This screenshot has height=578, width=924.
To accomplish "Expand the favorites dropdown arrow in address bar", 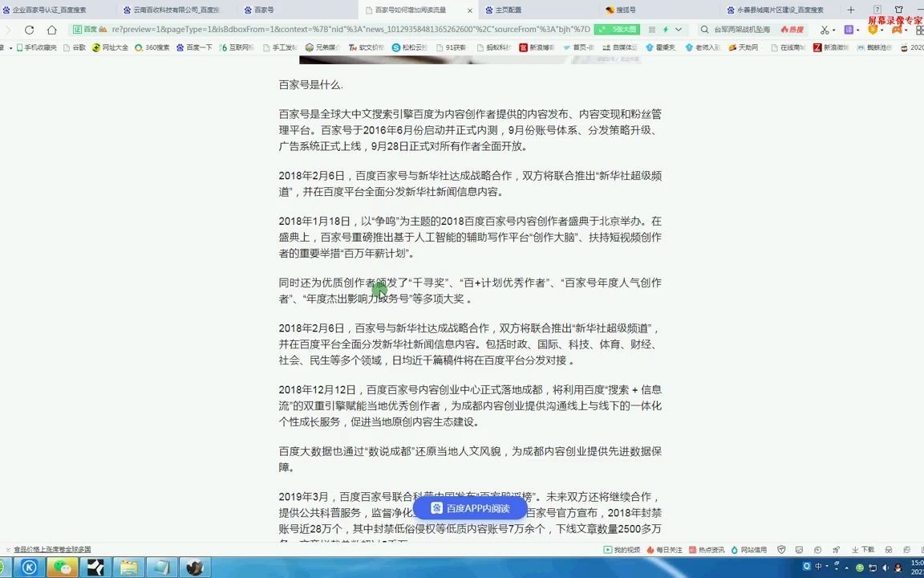I will [678, 30].
